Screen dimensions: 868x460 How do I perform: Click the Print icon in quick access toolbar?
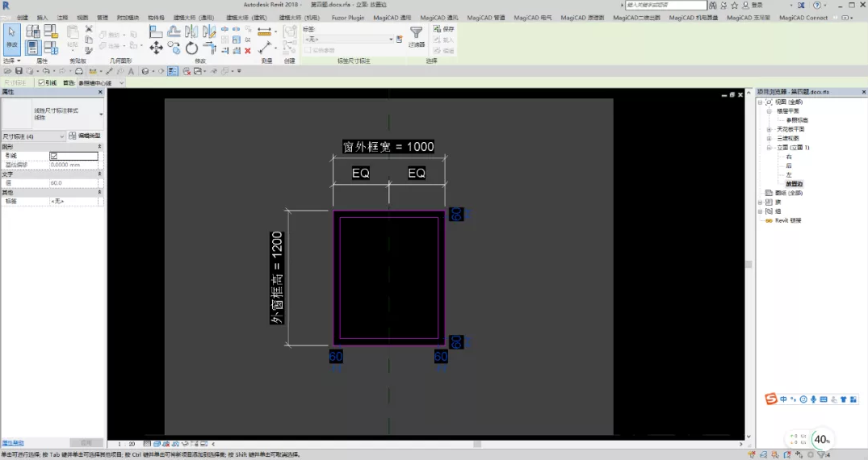pyautogui.click(x=78, y=71)
